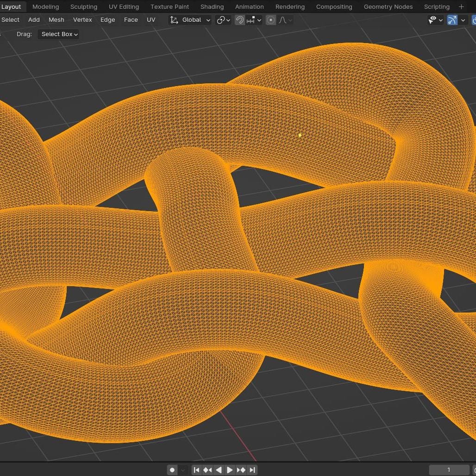Toggle auto keying record button
Image resolution: width=476 pixels, height=476 pixels.
point(172,470)
